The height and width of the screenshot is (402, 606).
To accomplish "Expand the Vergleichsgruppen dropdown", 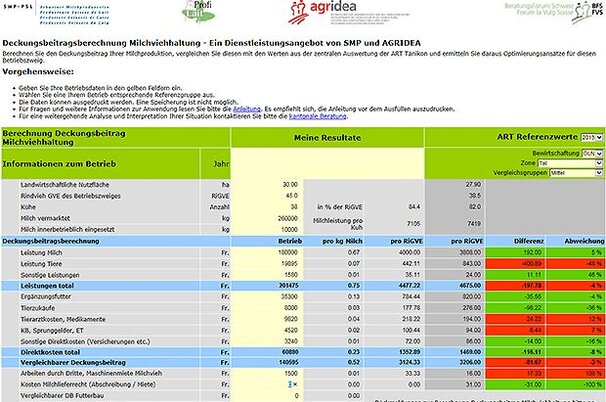I will (567, 171).
